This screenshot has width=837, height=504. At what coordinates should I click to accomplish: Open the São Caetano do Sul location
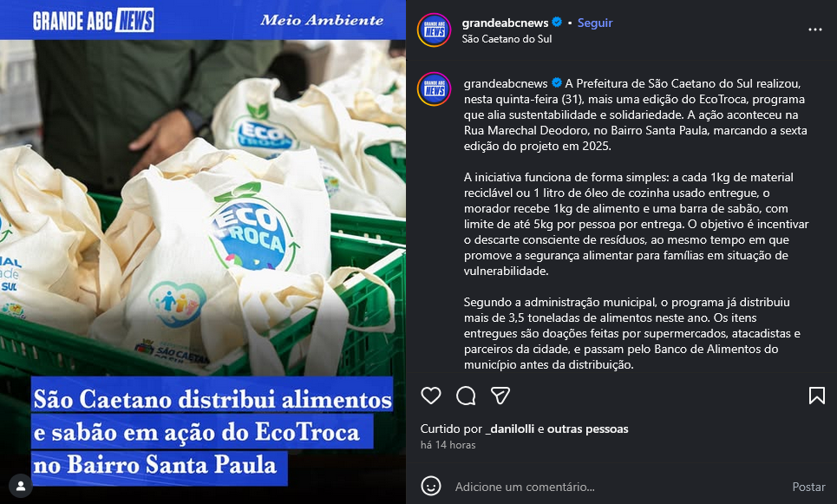point(507,39)
